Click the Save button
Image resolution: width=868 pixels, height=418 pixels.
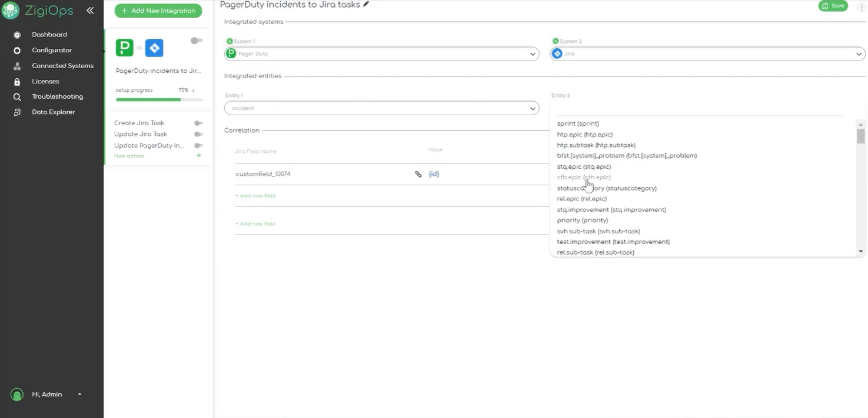click(x=833, y=5)
